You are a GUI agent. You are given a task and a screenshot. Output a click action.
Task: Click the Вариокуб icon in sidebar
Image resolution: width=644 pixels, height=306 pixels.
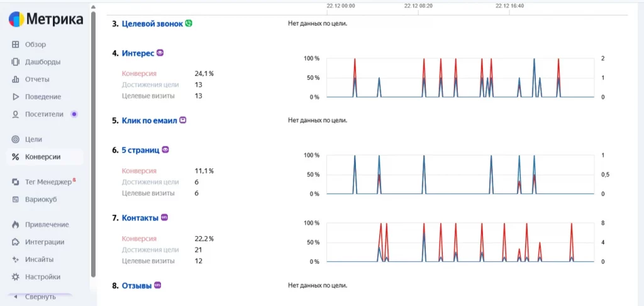[16, 200]
